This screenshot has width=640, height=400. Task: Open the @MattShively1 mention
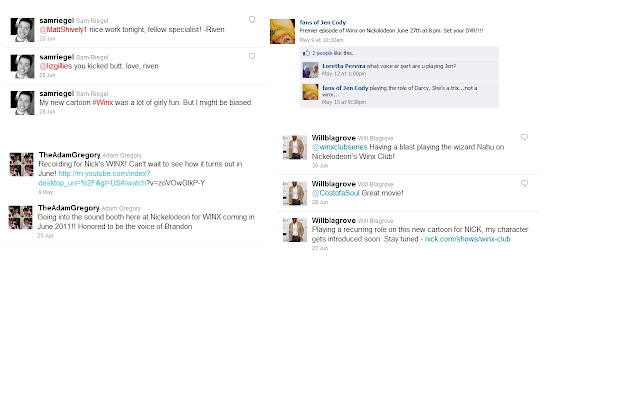63,29
